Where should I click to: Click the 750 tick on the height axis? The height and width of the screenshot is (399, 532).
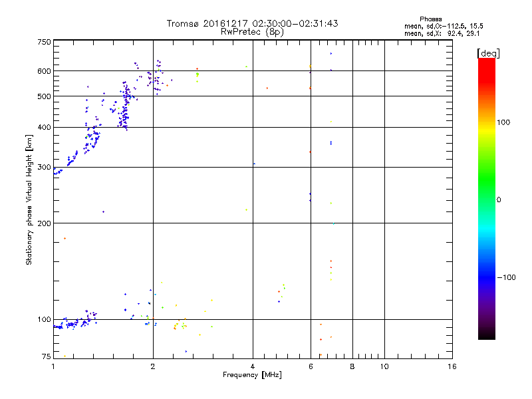click(44, 42)
